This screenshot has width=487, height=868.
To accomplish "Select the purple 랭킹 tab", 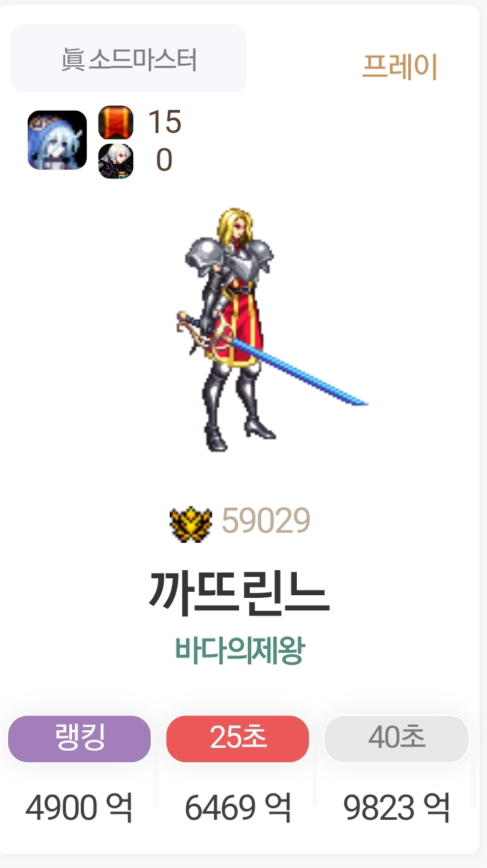I will tap(79, 738).
